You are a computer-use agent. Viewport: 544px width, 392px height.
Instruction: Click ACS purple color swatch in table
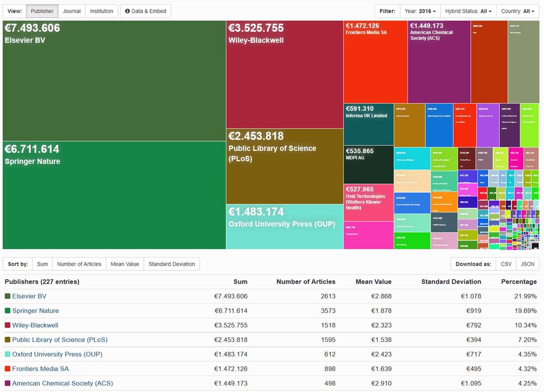click(x=7, y=383)
